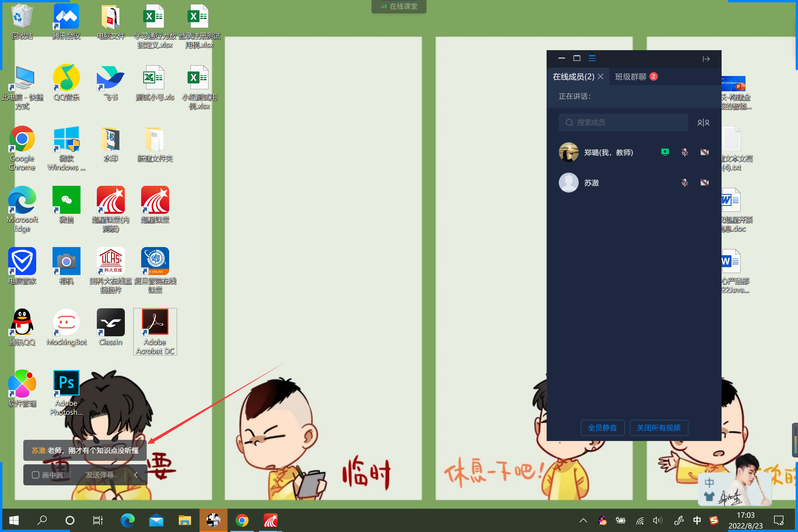
Task: Toggle 郑璐's camera-off icon
Action: [x=704, y=152]
